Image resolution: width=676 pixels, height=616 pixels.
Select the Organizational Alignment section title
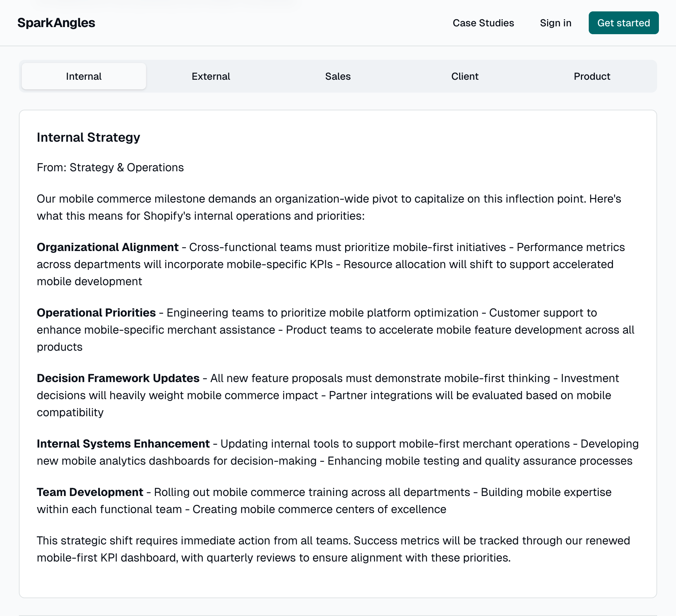(108, 247)
